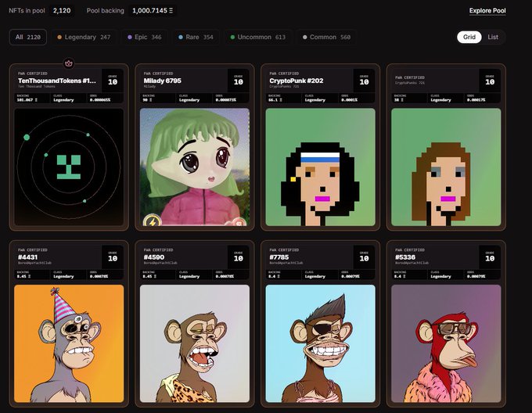Click the #7785 card title
Viewport: 532px width, 413px height.
279,257
